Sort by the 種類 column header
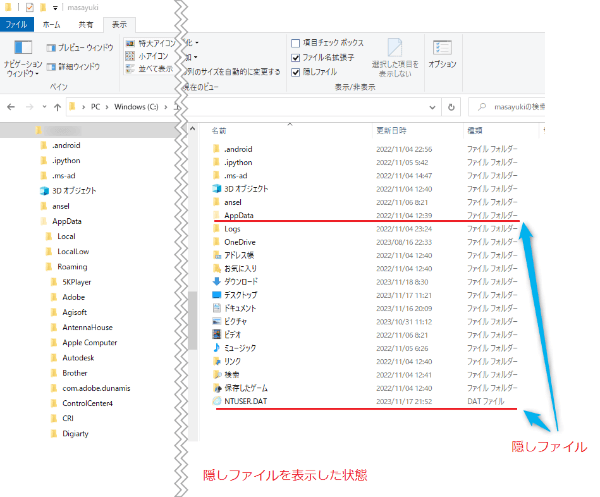The image size is (600, 497). tap(475, 130)
